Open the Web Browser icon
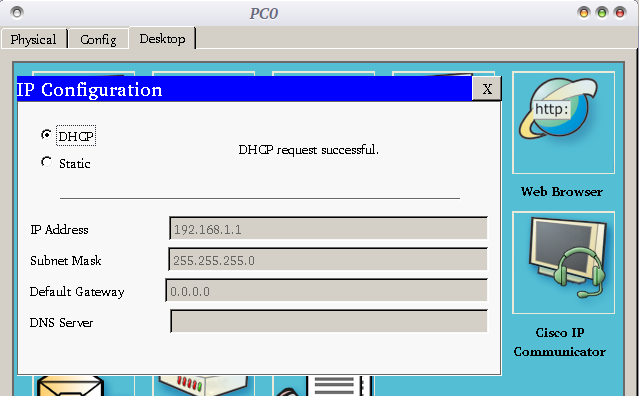 (x=563, y=123)
